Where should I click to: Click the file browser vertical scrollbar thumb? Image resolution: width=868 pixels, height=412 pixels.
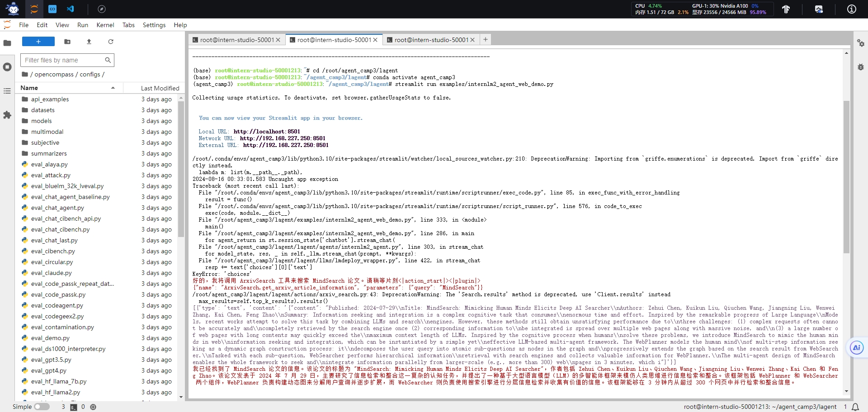[x=181, y=169]
